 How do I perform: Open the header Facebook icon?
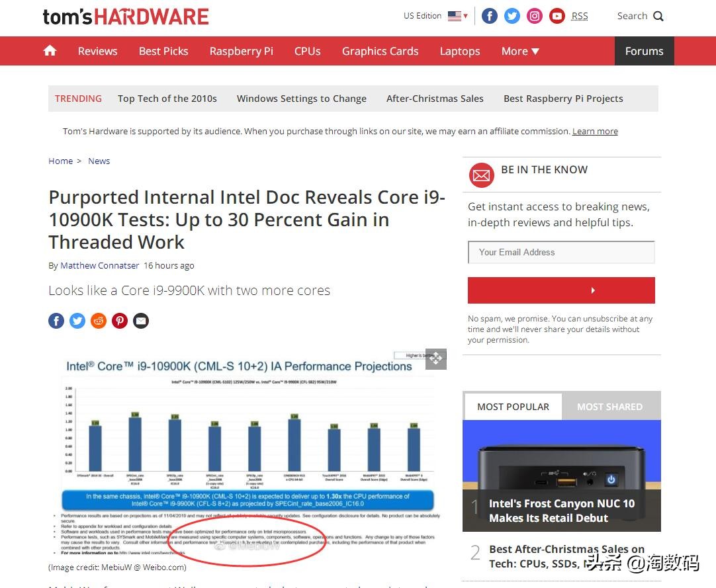(490, 16)
